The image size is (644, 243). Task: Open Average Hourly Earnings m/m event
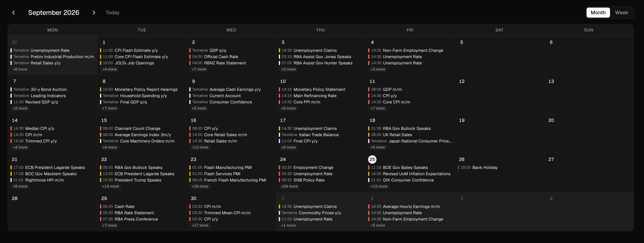point(410,207)
